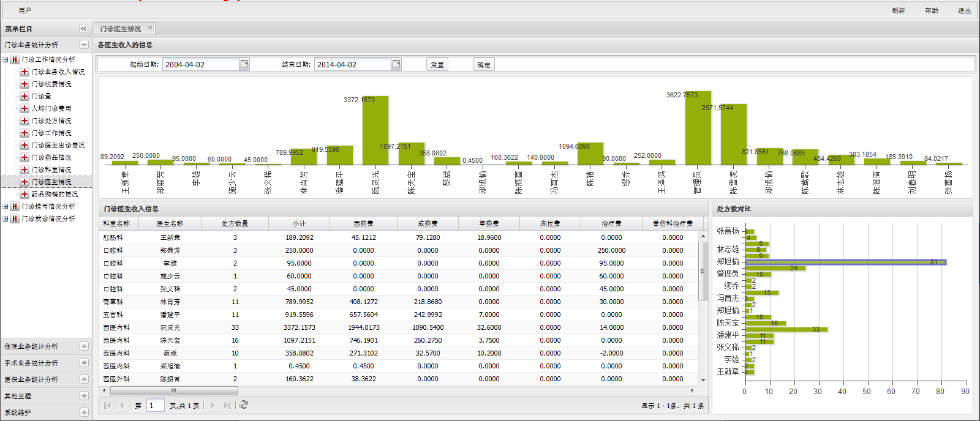Click icon beside 门诊科室情况
Image resolution: width=980 pixels, height=421 pixels.
tap(24, 170)
